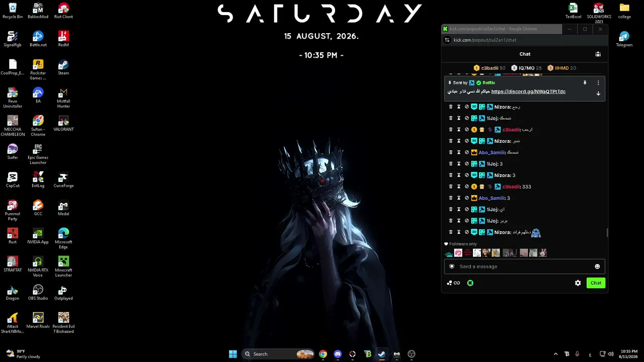Select the college folder on desktop
Viewport: 644px width, 362px height.
(624, 11)
